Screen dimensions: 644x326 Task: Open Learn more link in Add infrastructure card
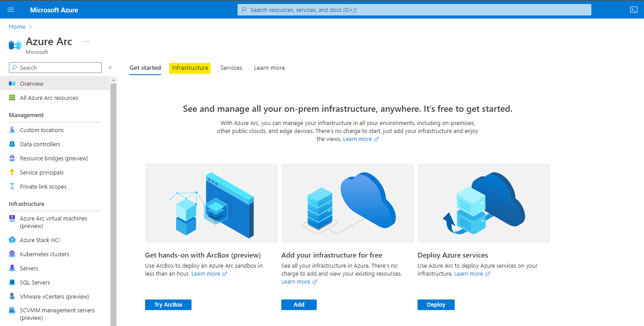point(299,282)
